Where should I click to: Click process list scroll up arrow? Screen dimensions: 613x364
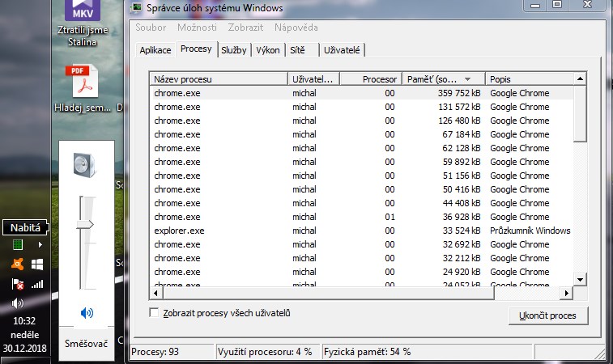click(x=580, y=79)
